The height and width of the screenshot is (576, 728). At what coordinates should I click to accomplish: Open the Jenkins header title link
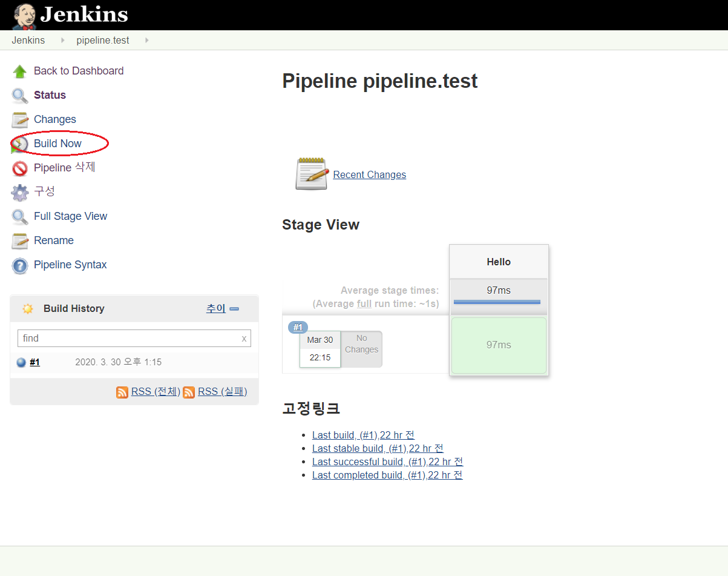[84, 15]
